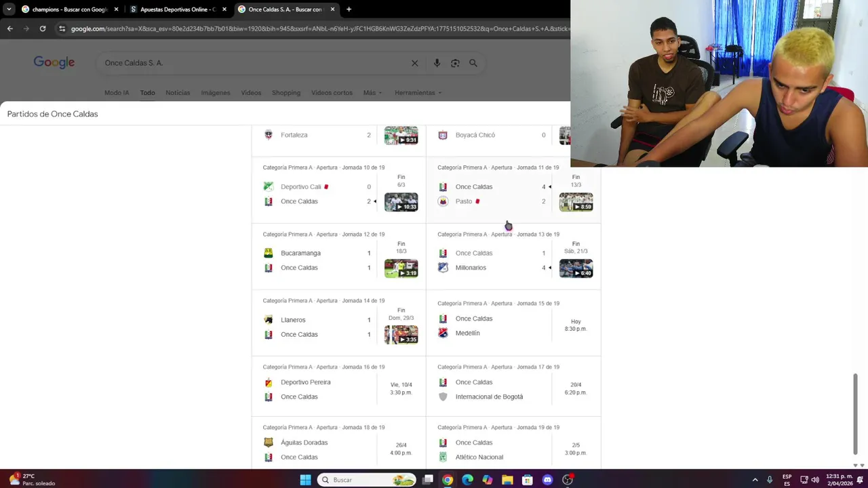View site information icon in address bar

pyautogui.click(x=62, y=28)
